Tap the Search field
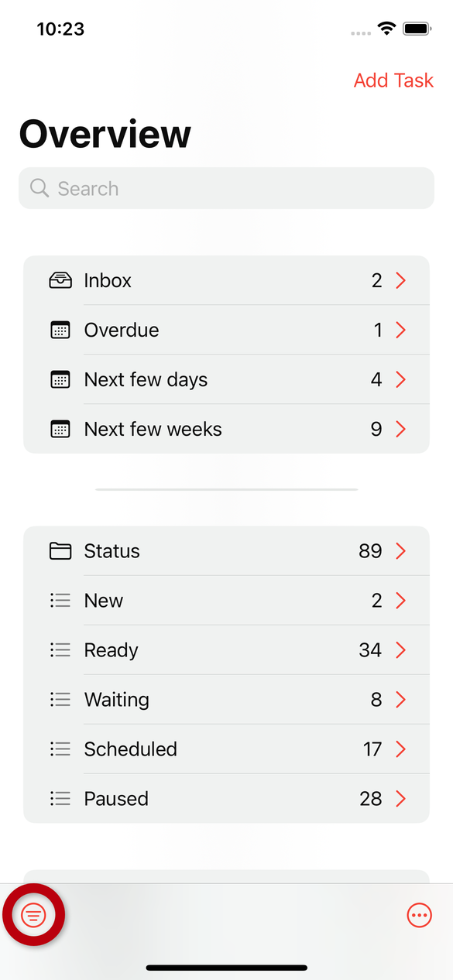Screen dimensions: 453x980 click(x=226, y=187)
